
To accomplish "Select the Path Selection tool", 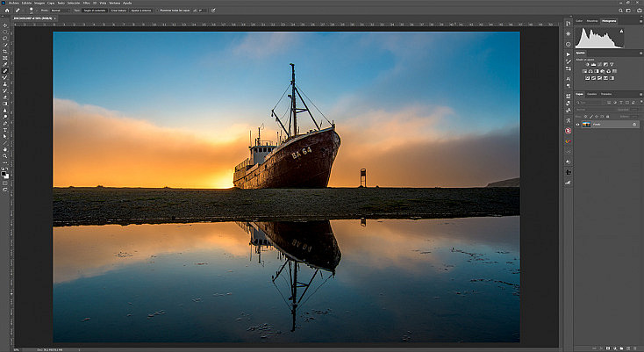I will pos(5,136).
